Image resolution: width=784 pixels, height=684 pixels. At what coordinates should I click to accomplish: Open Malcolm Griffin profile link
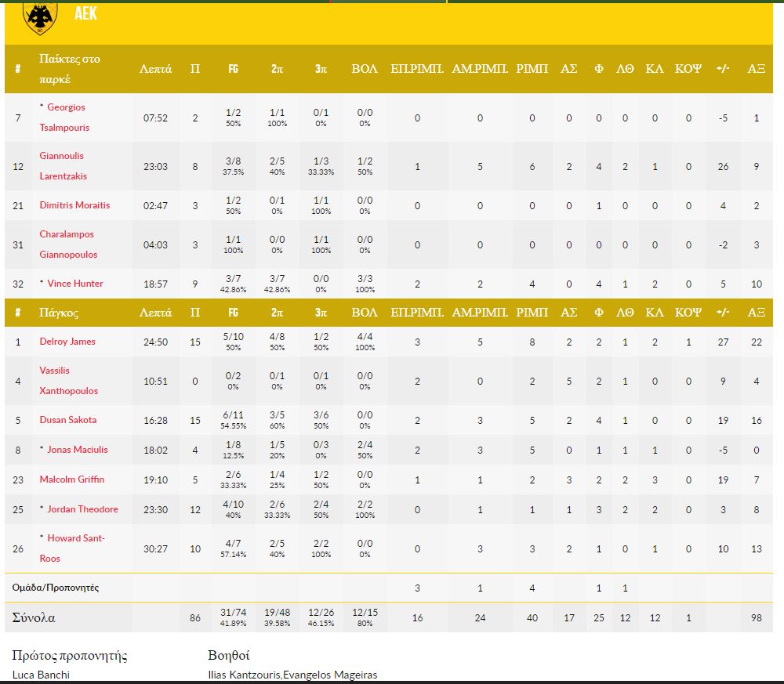[x=71, y=480]
